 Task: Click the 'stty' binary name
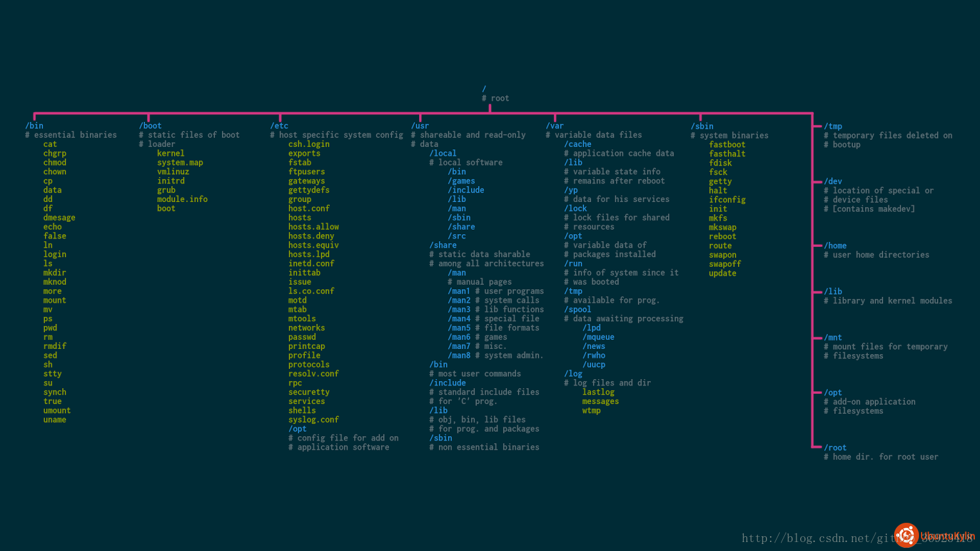(x=53, y=374)
